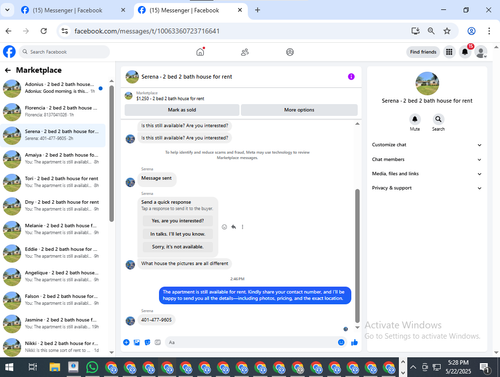Open Chrome three-dot menu
500x377 pixels.
pos(489,31)
